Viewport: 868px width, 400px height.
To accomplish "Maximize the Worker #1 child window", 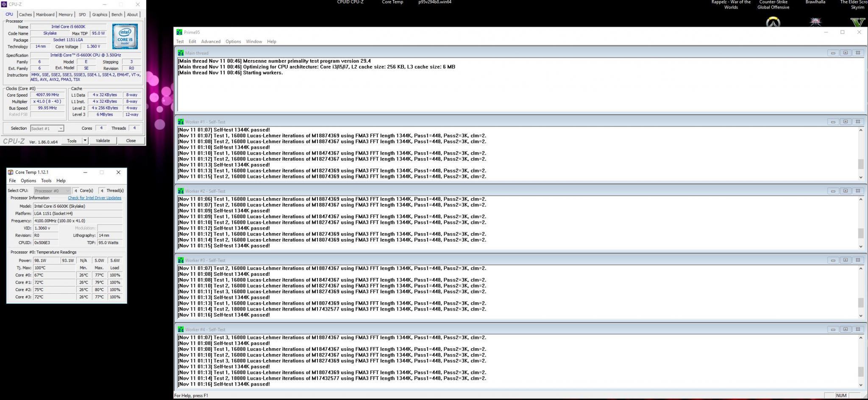I will 845,122.
